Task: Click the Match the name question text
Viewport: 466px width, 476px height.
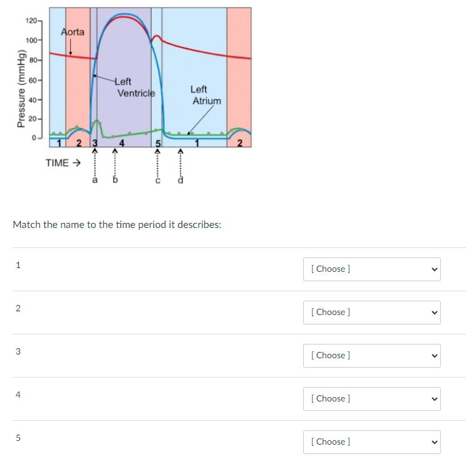Action: pyautogui.click(x=117, y=225)
